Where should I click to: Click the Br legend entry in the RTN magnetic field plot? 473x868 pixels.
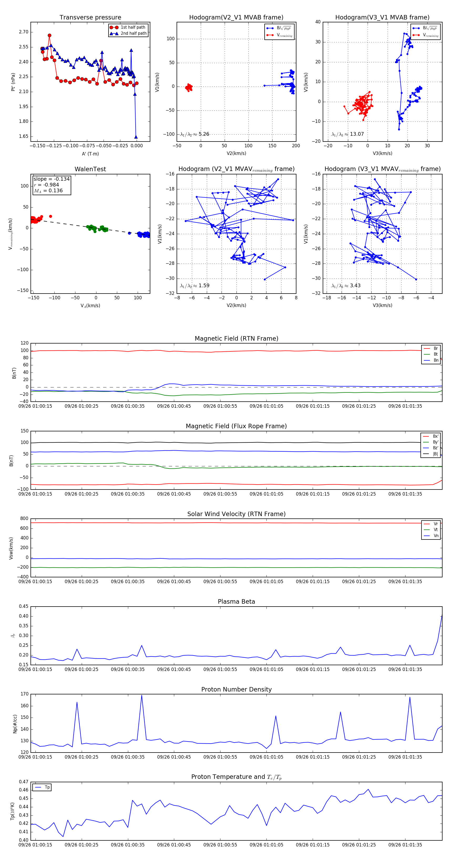[x=431, y=349]
